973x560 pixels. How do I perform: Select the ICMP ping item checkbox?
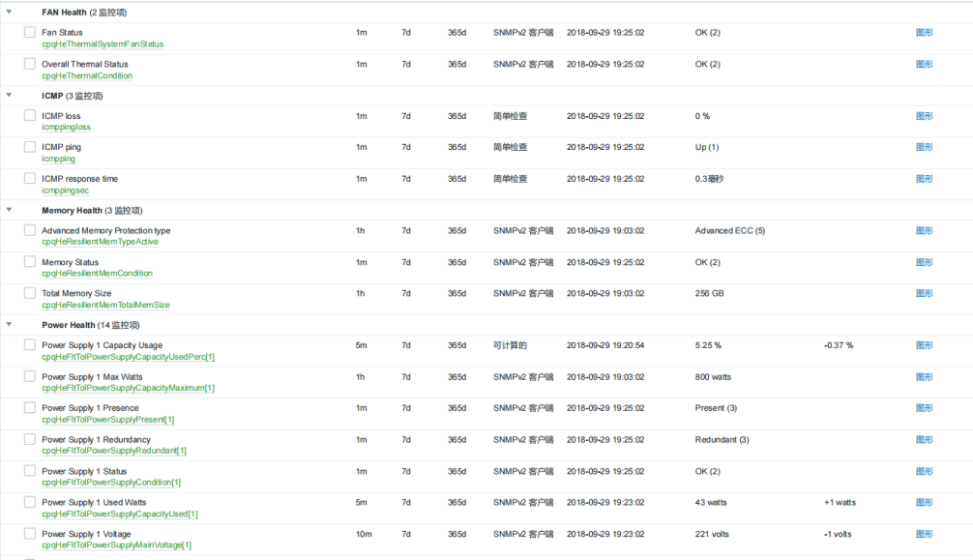point(30,147)
